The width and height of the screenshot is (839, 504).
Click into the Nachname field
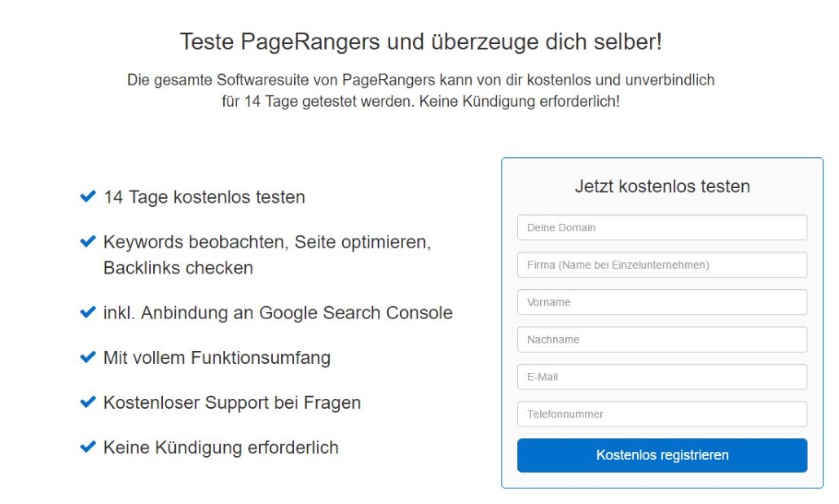pos(661,340)
